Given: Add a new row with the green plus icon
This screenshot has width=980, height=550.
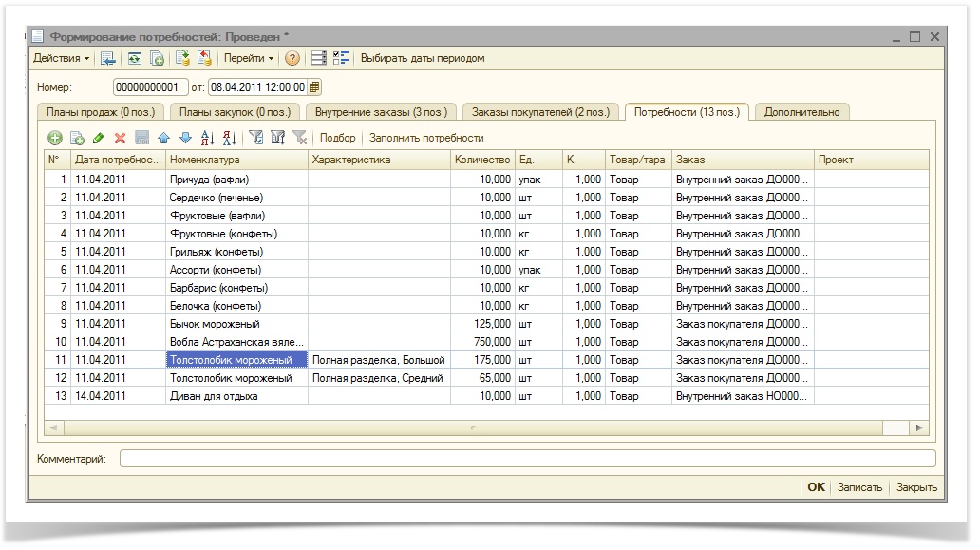Looking at the screenshot, I should [55, 138].
